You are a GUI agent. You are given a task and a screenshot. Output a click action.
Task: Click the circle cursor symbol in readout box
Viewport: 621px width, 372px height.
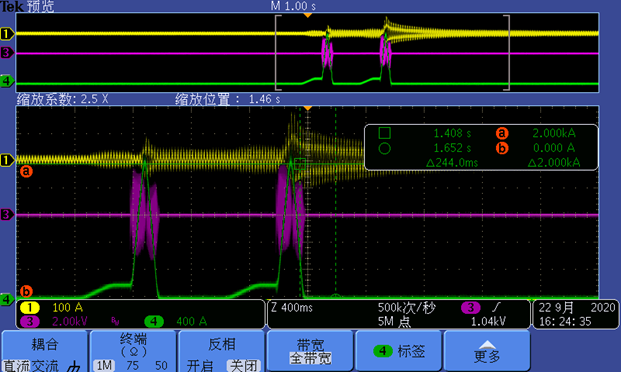pyautogui.click(x=385, y=149)
